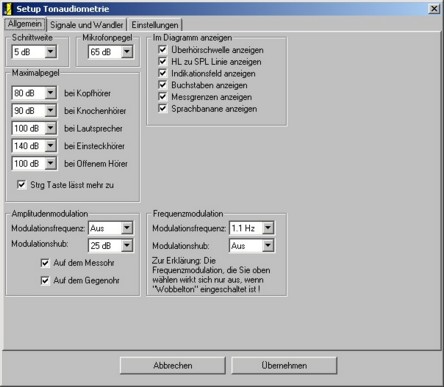Toggle Sprachbanane anzeigen checkbox
Screen dimensions: 444x387
(x=162, y=108)
